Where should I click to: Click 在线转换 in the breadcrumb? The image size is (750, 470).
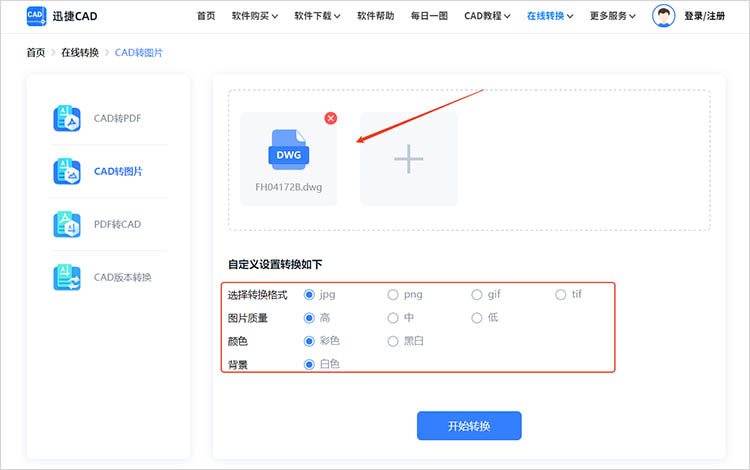[x=80, y=53]
